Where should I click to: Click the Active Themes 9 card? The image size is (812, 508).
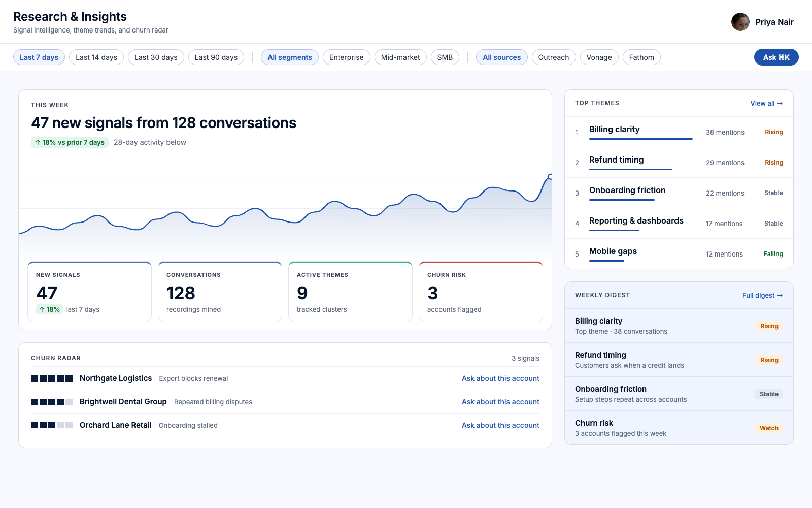(350, 291)
